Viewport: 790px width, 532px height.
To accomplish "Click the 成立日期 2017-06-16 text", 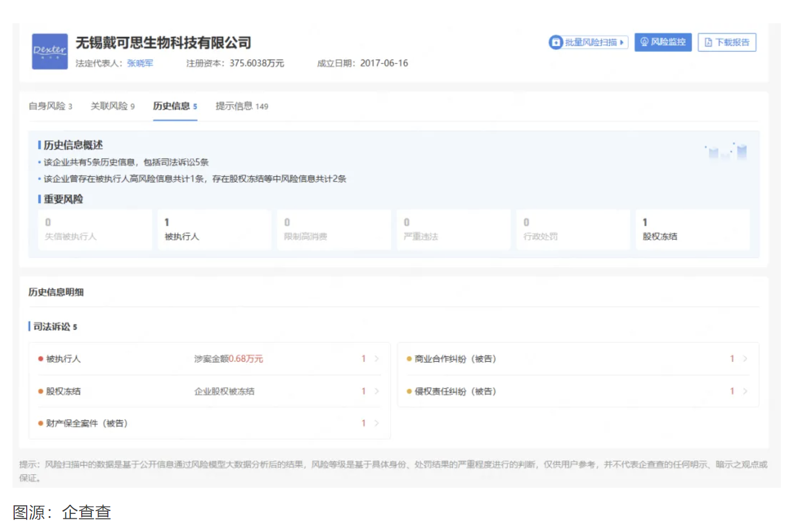I will coord(363,63).
